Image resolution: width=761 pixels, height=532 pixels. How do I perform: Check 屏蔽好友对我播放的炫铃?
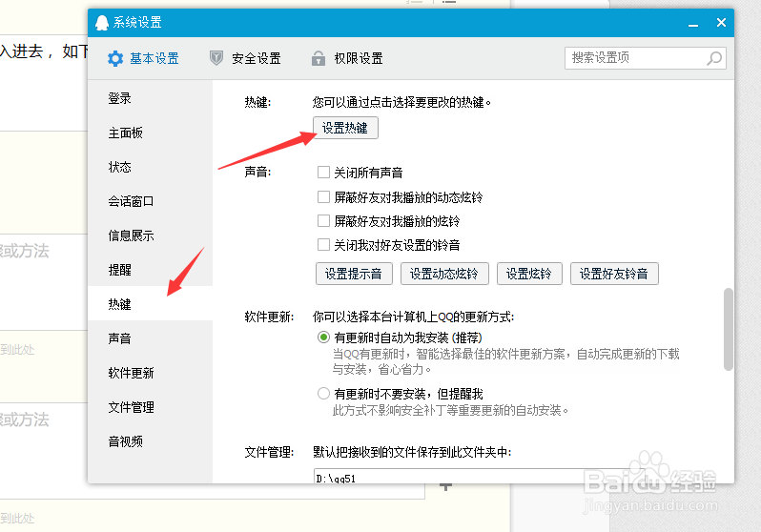(x=323, y=221)
